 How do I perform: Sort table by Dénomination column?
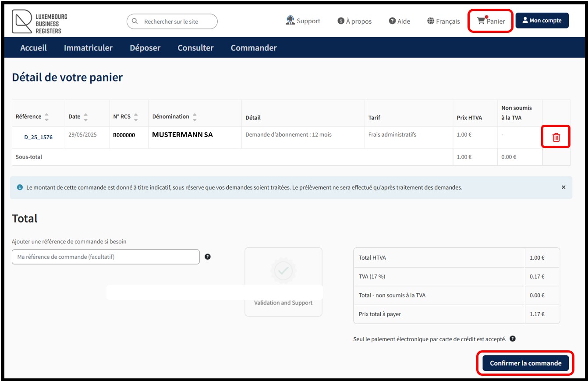[x=195, y=117]
